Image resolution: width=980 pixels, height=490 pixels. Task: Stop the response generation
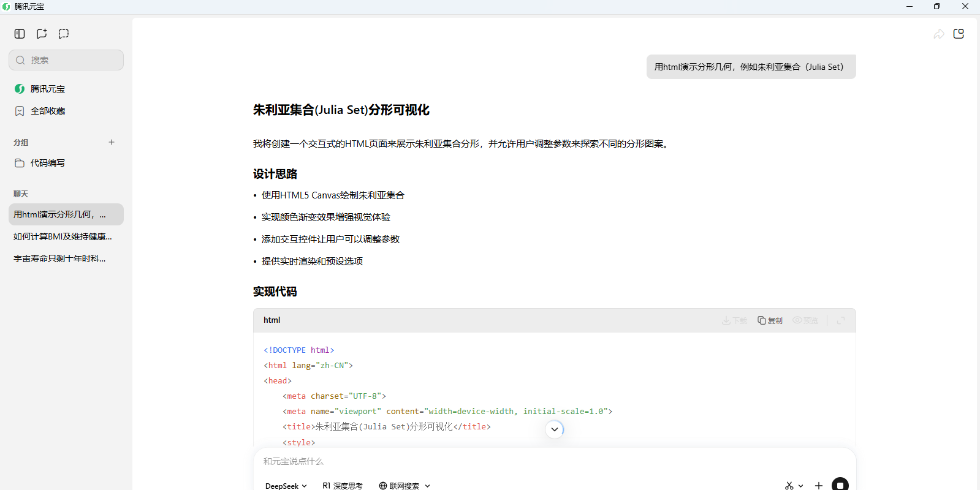point(840,485)
